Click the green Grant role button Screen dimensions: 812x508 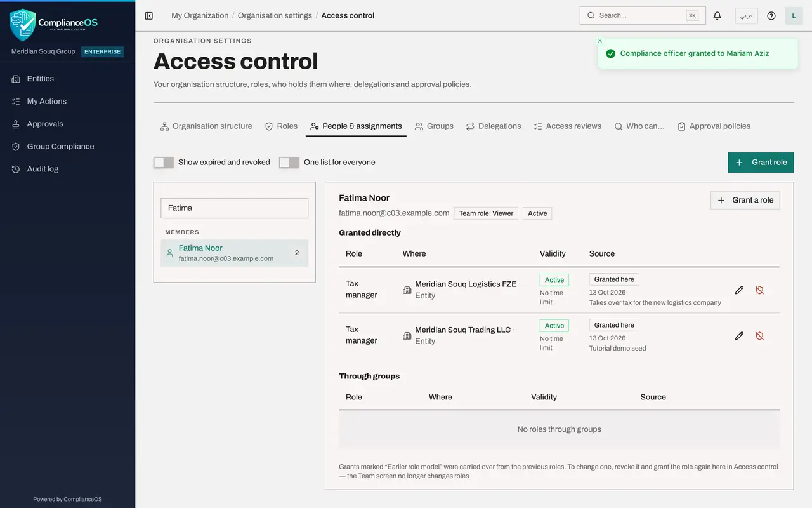point(761,163)
